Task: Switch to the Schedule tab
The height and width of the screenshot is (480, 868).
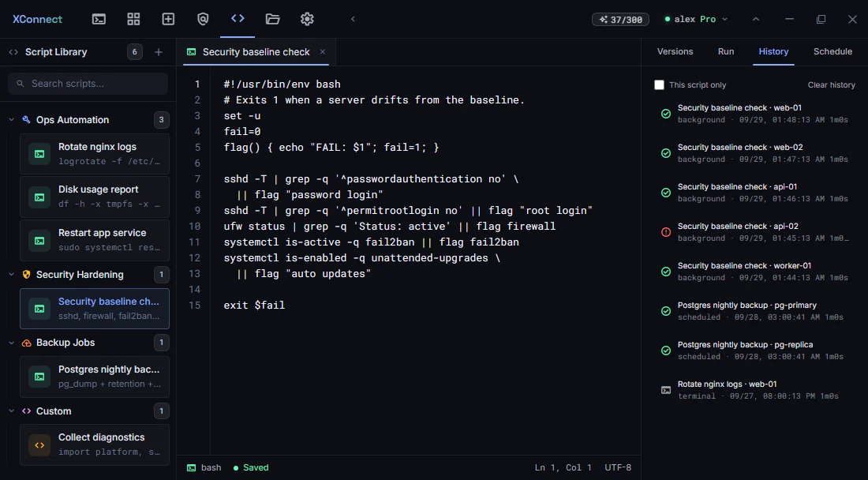Action: point(832,51)
